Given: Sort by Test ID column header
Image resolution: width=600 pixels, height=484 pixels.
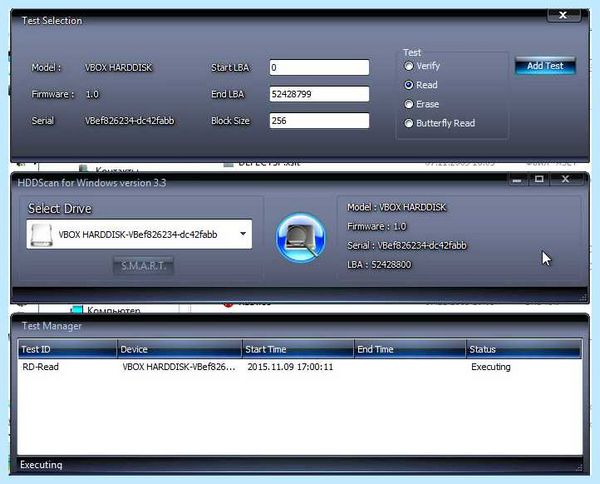Looking at the screenshot, I should pyautogui.click(x=67, y=349).
